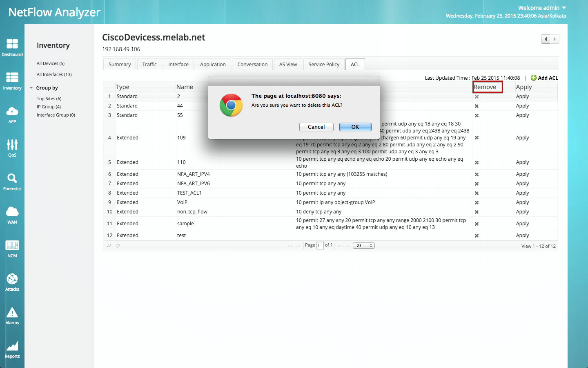This screenshot has height=368, width=588.
Task: Select the ACL tab
Action: [x=355, y=65]
